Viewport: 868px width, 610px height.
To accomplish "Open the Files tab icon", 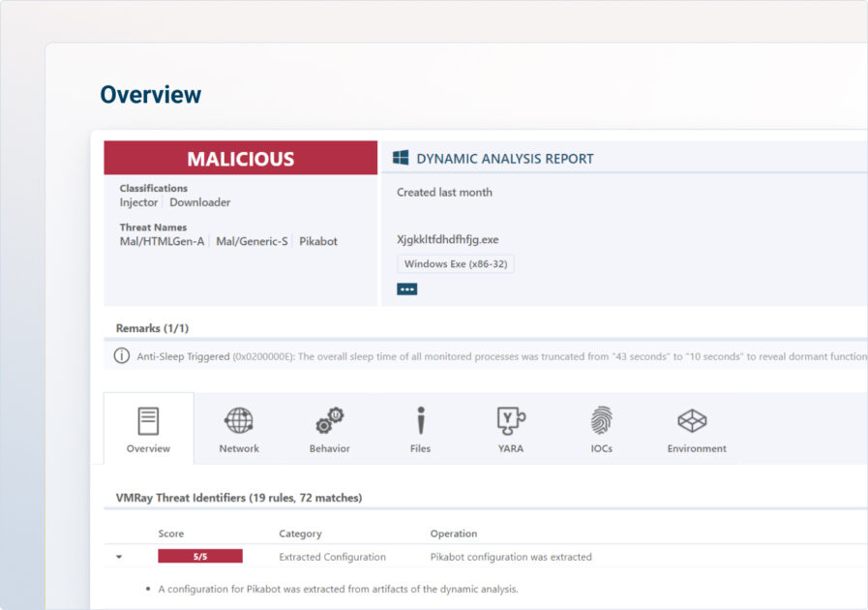I will click(x=419, y=420).
